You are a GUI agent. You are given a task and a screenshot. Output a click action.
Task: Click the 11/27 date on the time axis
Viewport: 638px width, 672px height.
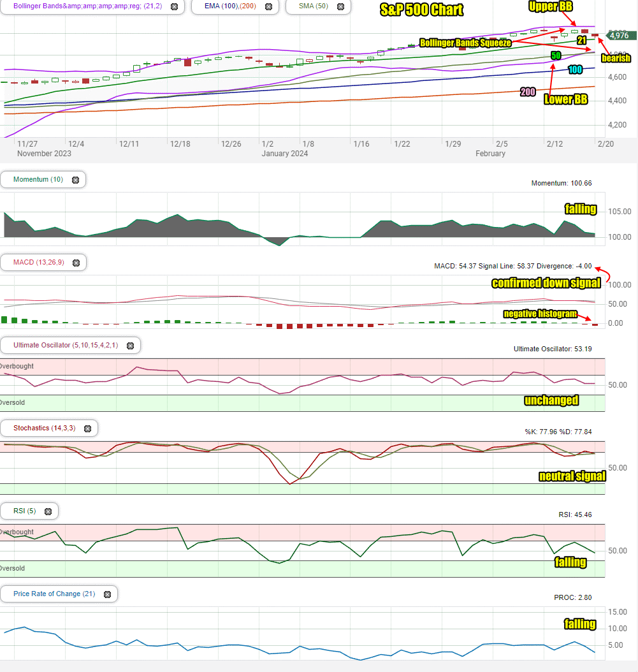click(x=27, y=144)
